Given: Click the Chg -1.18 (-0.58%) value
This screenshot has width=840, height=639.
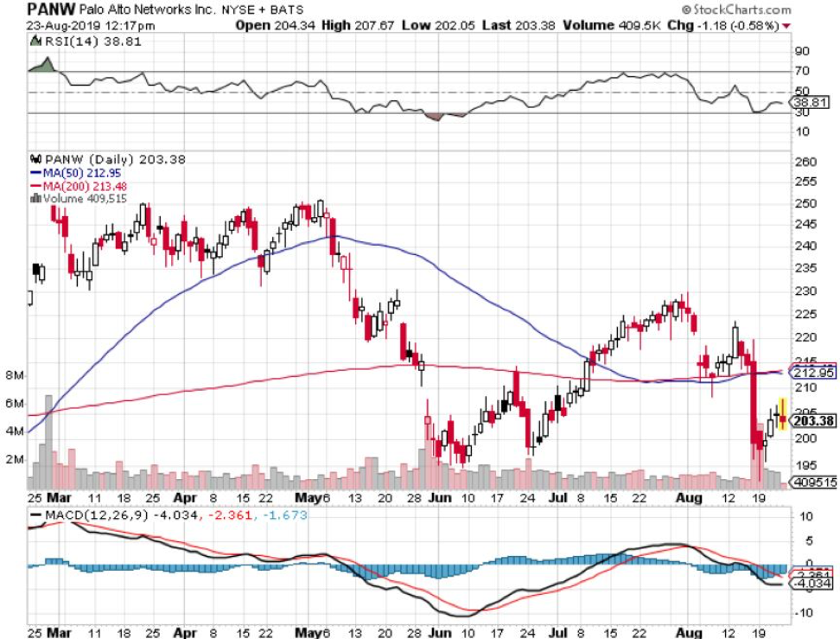Looking at the screenshot, I should (x=723, y=25).
